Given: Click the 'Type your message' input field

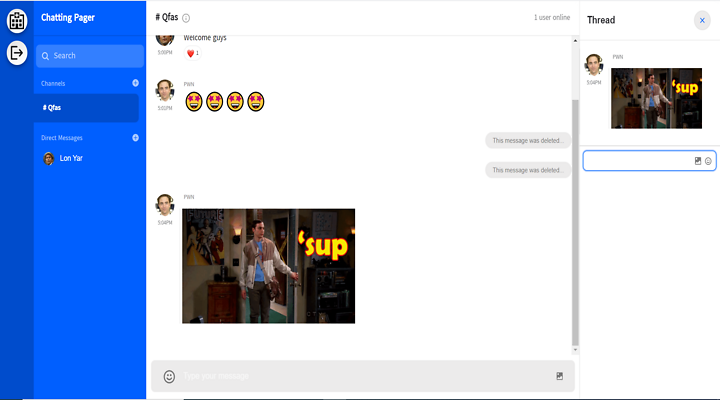Looking at the screenshot, I should point(363,376).
